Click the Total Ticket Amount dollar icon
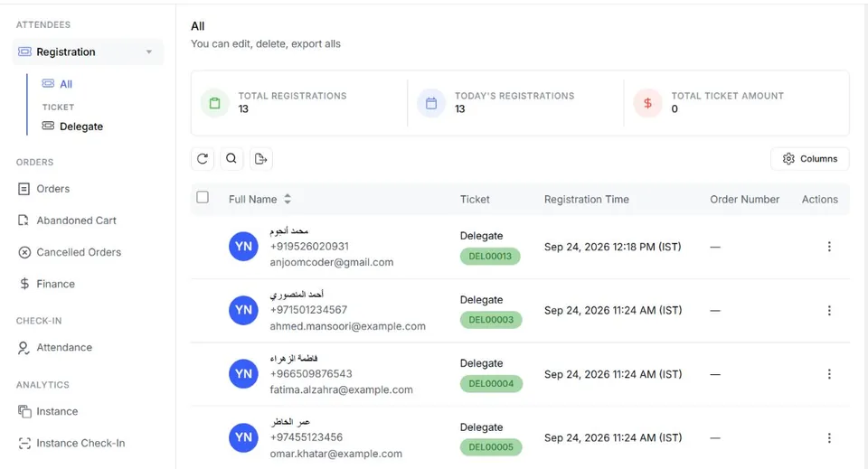868x469 pixels. point(647,103)
